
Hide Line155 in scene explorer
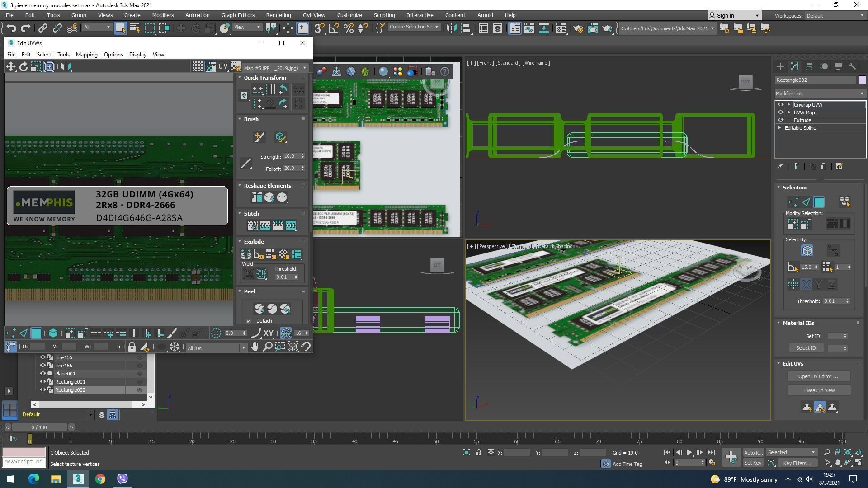43,357
